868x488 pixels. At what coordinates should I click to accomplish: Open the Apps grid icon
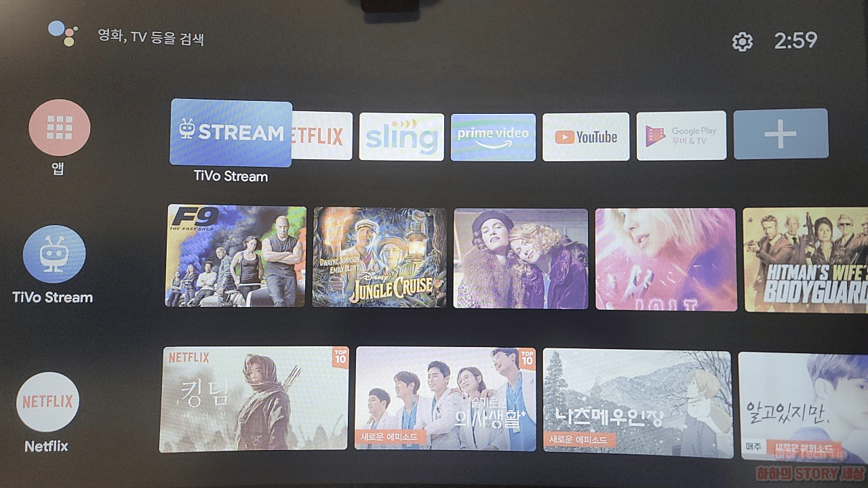[x=59, y=128]
